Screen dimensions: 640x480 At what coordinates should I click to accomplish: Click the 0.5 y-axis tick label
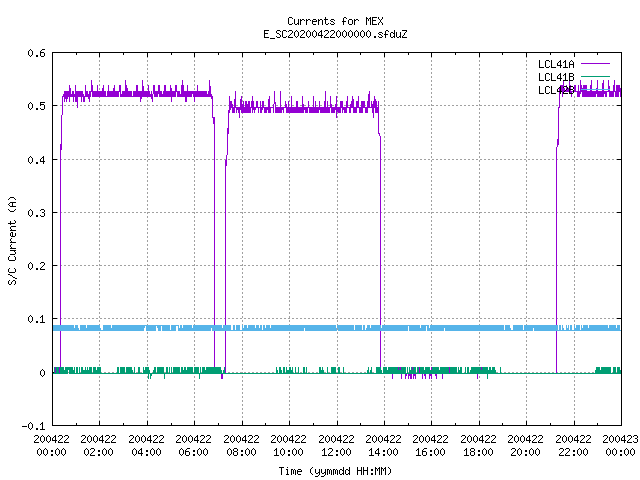click(x=36, y=106)
